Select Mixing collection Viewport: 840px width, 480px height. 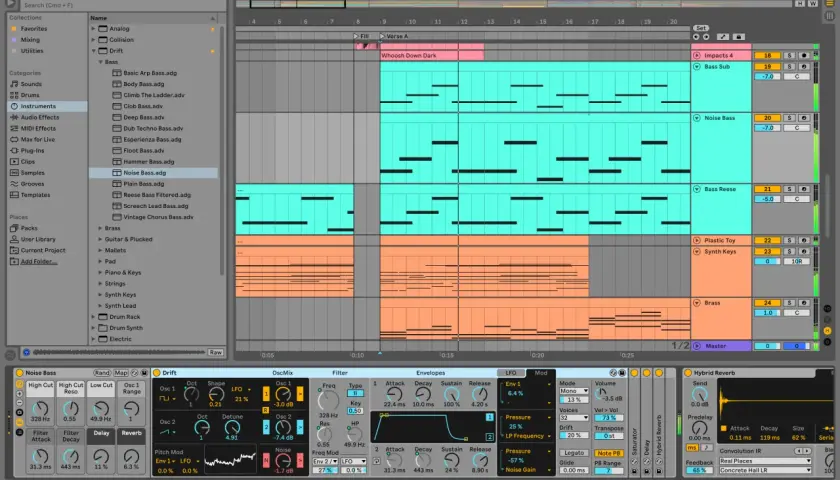point(25,40)
